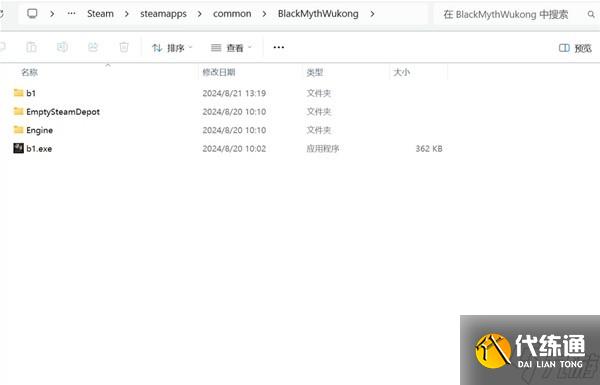Go to the steamapps breadcrumb folder
Screen dimensions: 600x385
[x=163, y=14]
